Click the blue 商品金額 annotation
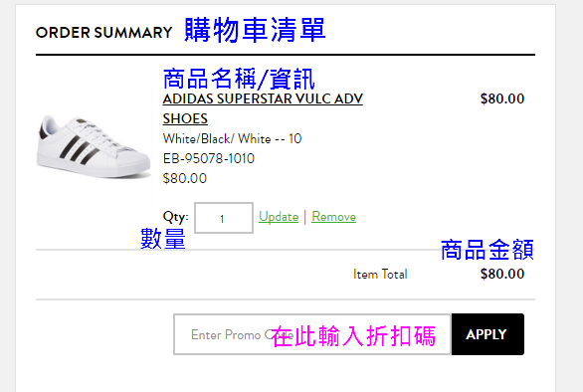 (x=487, y=250)
